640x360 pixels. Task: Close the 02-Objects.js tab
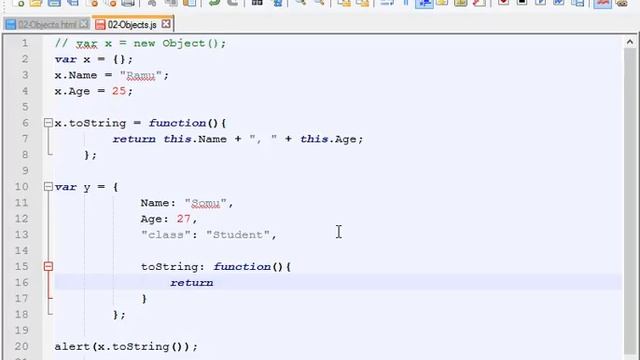166,24
